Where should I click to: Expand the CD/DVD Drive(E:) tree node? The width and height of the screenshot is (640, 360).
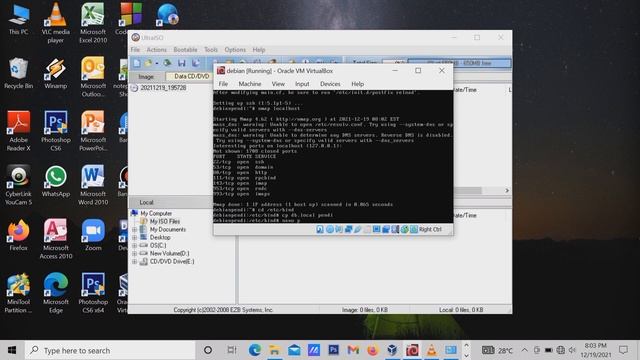click(x=135, y=262)
